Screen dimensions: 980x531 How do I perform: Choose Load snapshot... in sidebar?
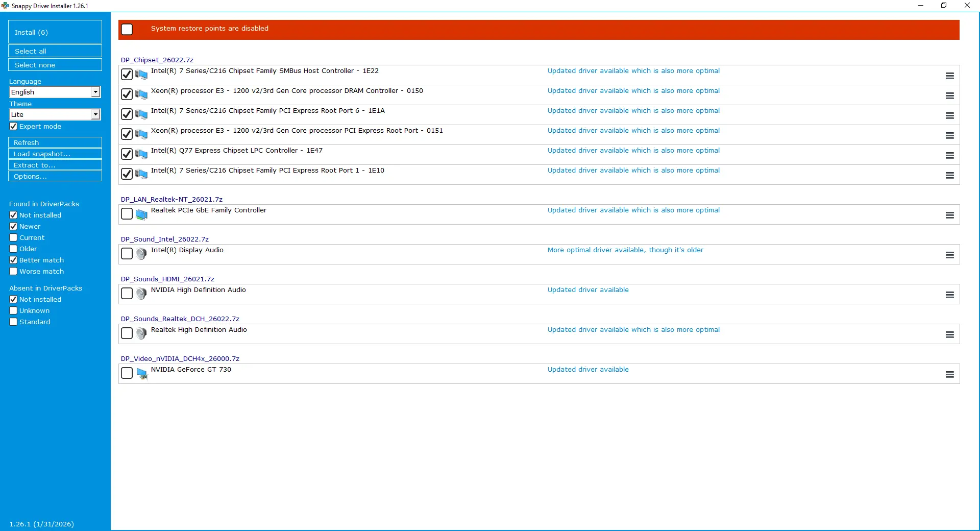55,154
